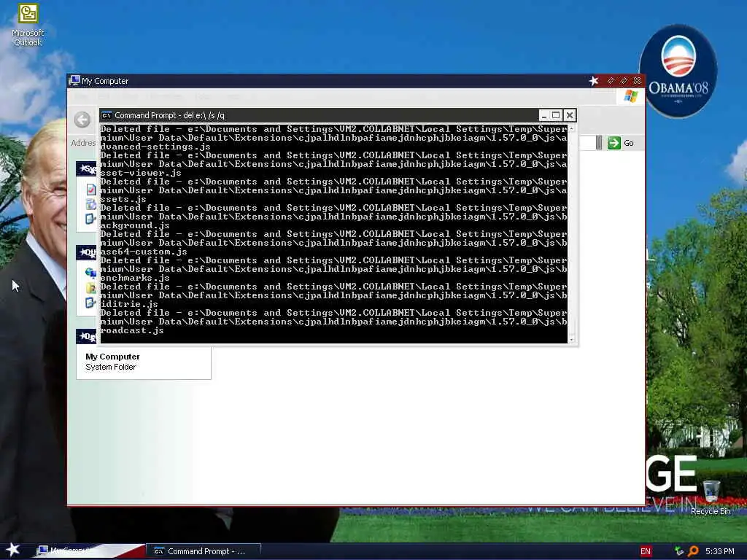Click first icon under System Tasks panel

[x=91, y=190]
